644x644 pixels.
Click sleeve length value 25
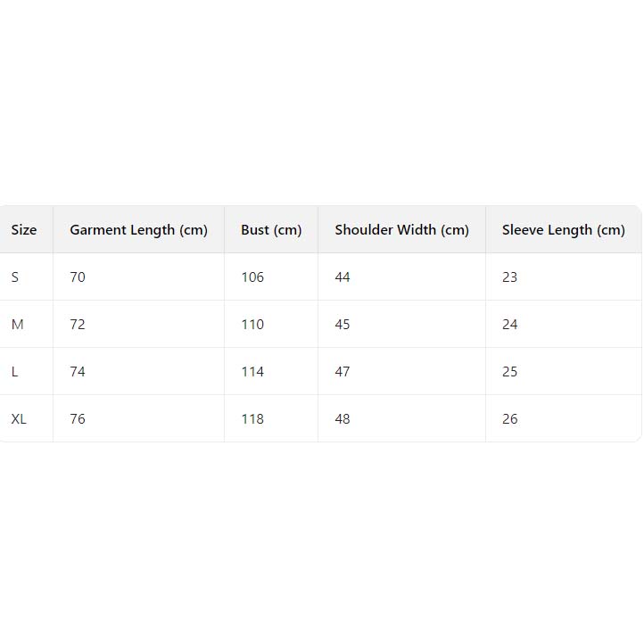click(x=509, y=372)
